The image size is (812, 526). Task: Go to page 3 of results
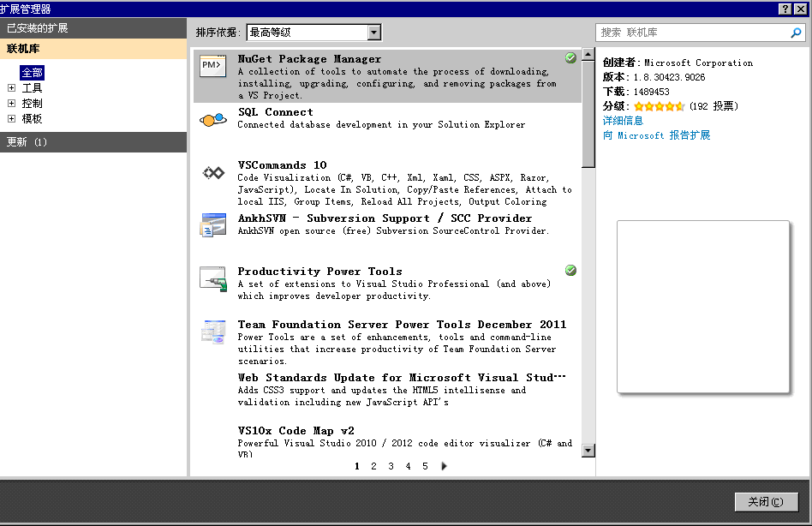tap(391, 466)
